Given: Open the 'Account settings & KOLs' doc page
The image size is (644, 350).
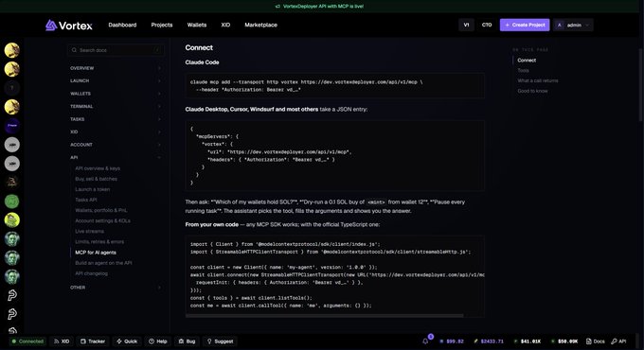Looking at the screenshot, I should 102,220.
